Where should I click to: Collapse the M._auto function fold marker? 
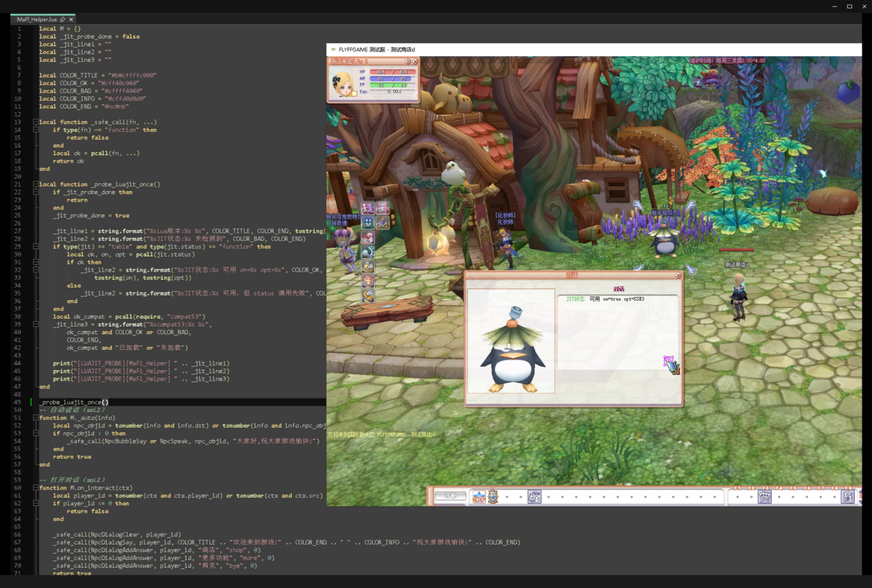tap(36, 418)
